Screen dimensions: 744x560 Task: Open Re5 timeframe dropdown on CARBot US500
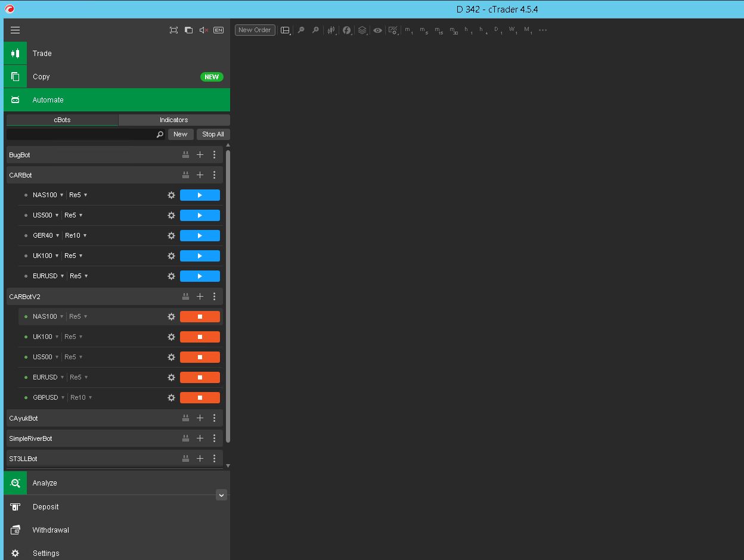pyautogui.click(x=73, y=216)
